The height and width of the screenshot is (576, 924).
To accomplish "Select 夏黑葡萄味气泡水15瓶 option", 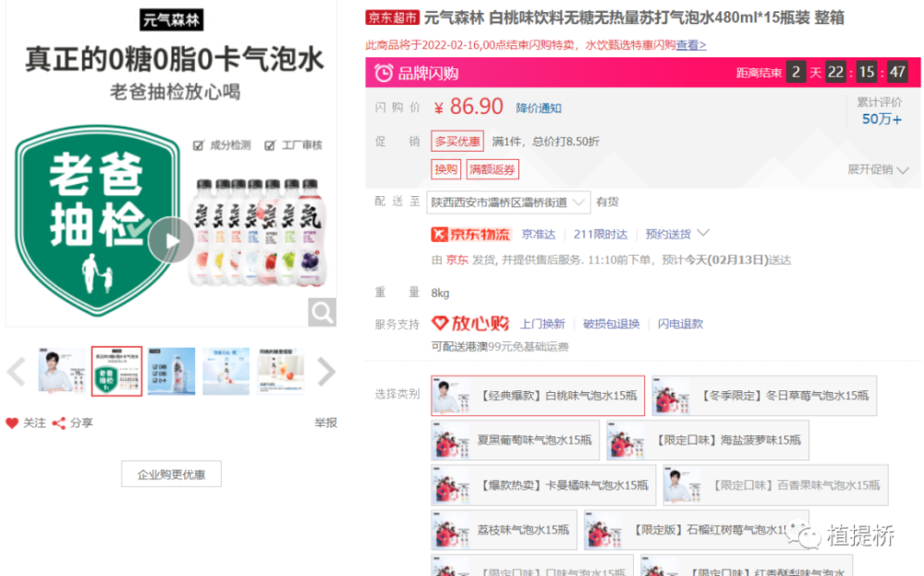I will [x=515, y=440].
